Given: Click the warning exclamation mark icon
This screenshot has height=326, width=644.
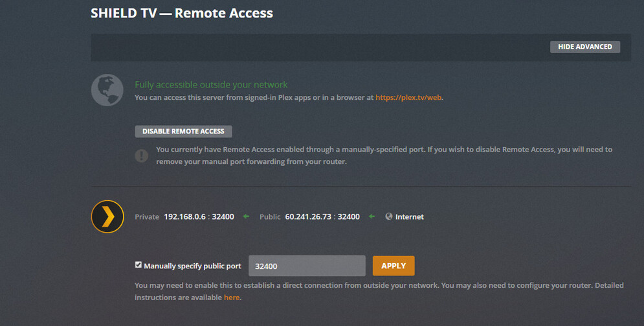Looking at the screenshot, I should (141, 156).
